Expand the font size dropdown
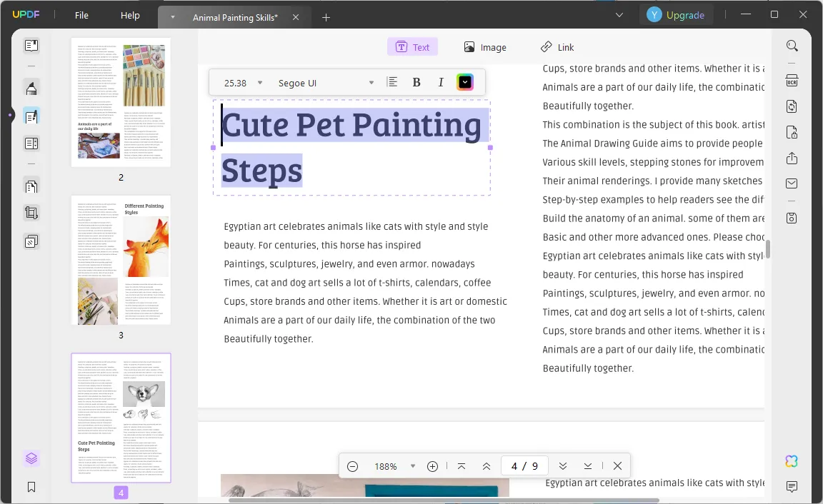The width and height of the screenshot is (823, 504). [259, 82]
